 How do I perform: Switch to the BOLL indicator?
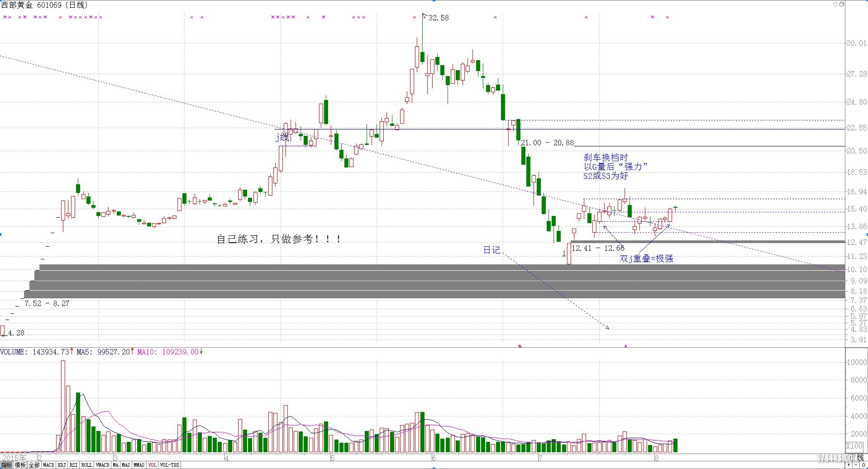pyautogui.click(x=86, y=465)
